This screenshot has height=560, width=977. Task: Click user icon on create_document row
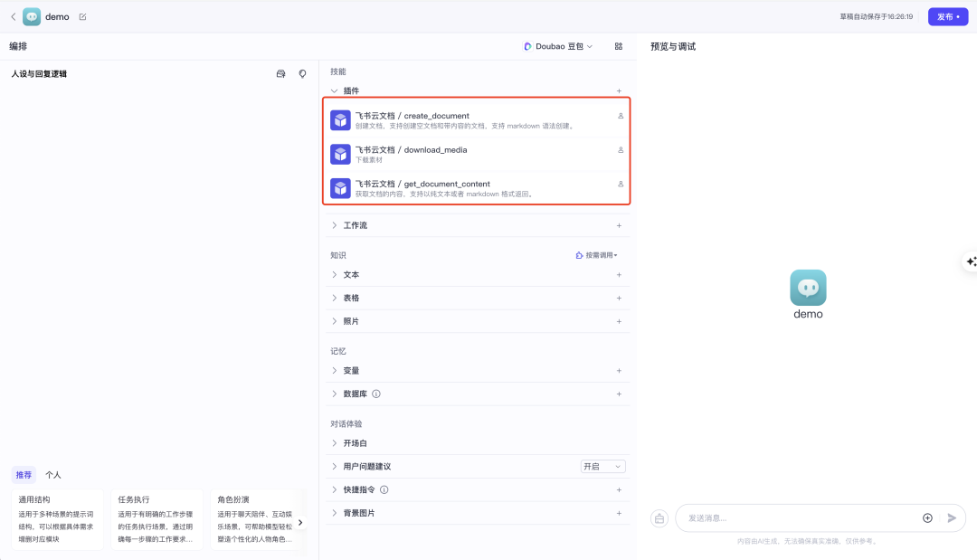pyautogui.click(x=621, y=116)
